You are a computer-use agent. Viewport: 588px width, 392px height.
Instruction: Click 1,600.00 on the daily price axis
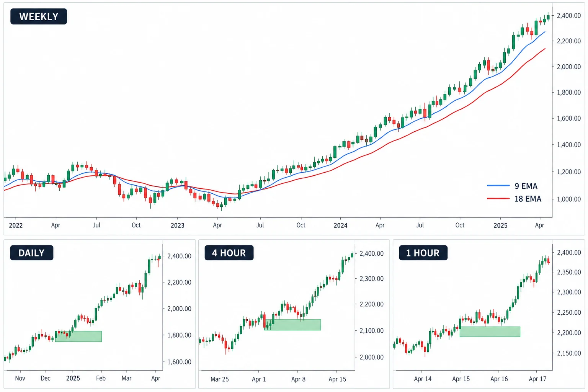(x=179, y=362)
